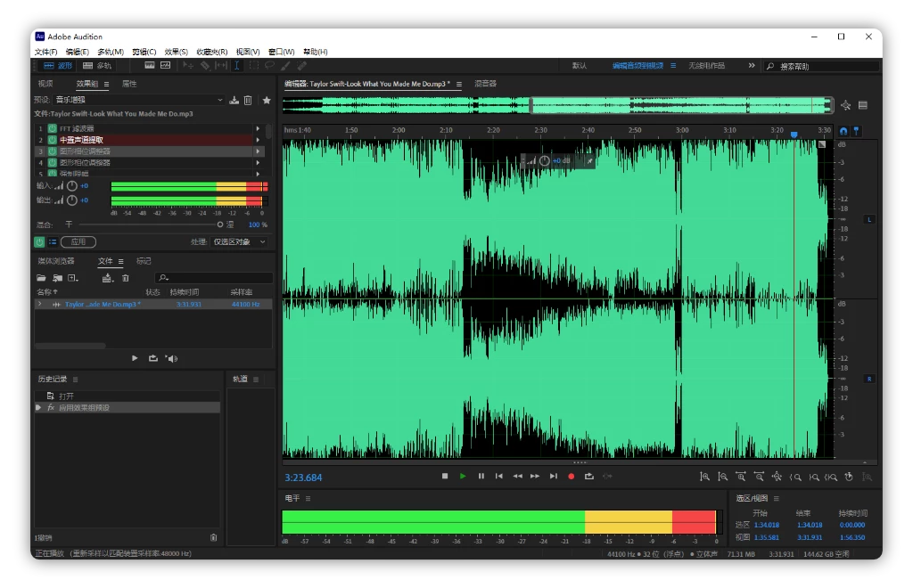913x588 pixels.
Task: Switch to the 混音器 tab
Action: (485, 84)
